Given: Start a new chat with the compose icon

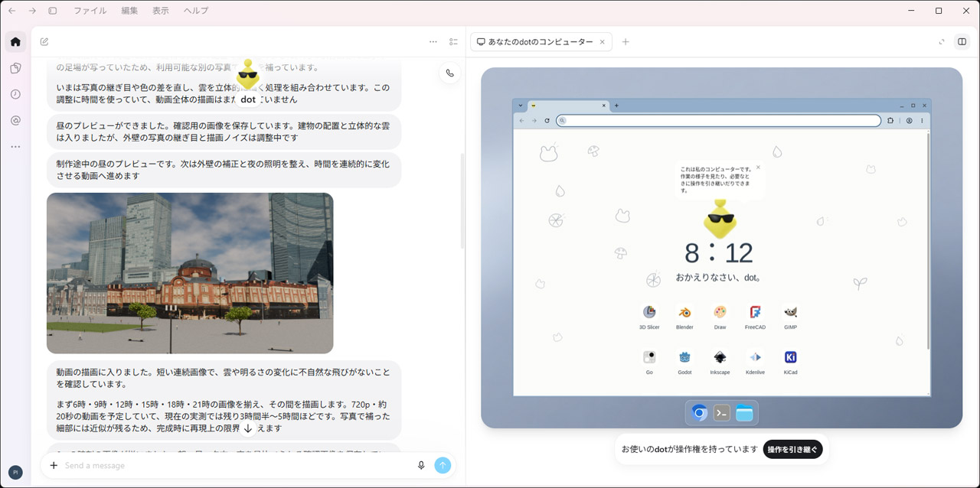Looking at the screenshot, I should (44, 42).
